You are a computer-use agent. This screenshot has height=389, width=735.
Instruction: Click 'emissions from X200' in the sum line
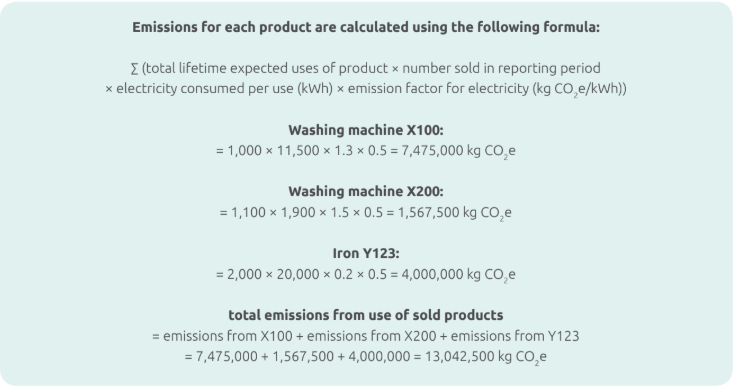click(x=371, y=336)
